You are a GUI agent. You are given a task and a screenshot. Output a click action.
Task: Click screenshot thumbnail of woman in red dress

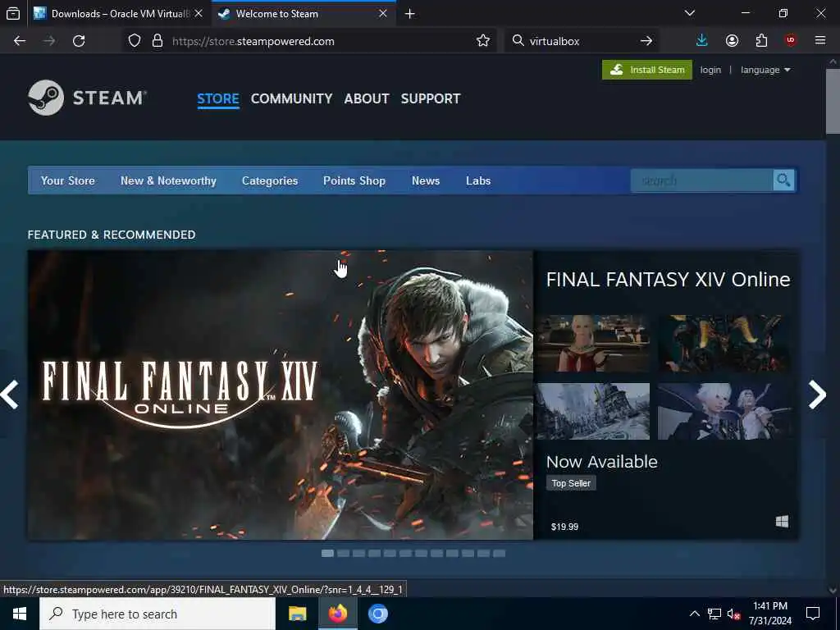click(593, 344)
